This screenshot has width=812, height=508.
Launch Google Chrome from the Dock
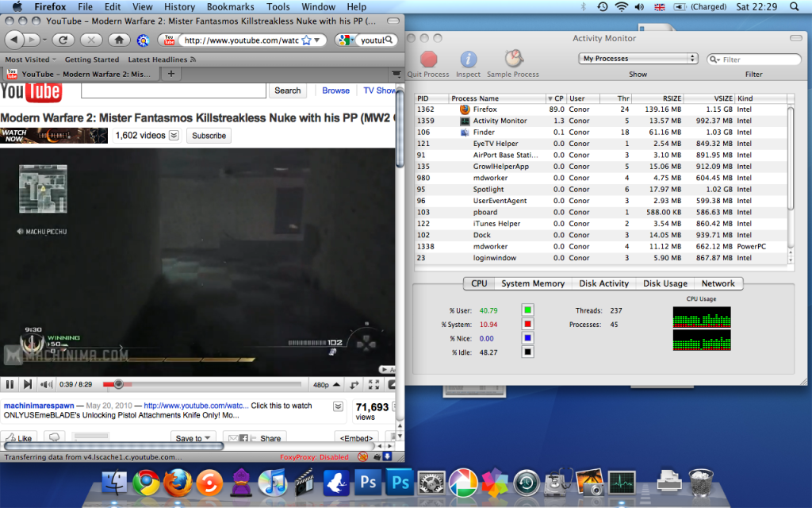(x=146, y=482)
